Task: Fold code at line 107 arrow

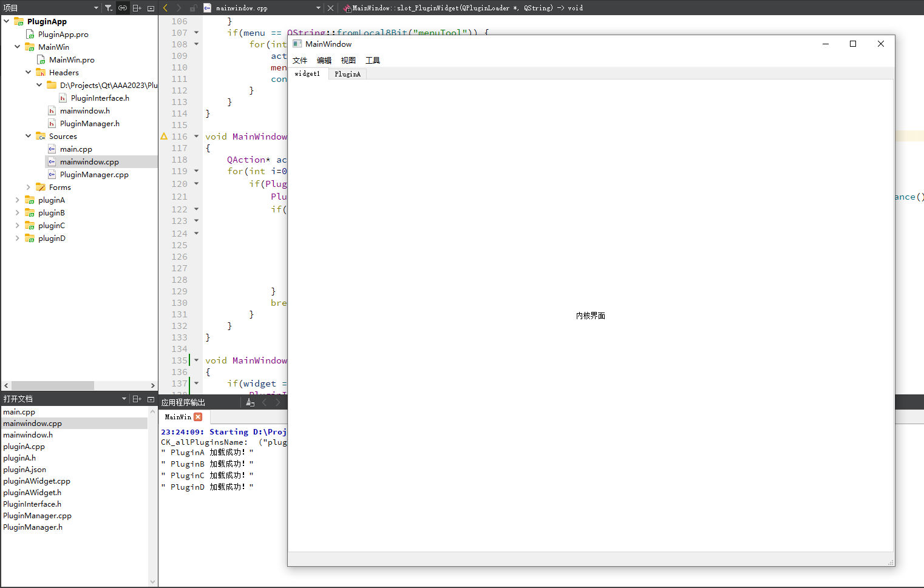Action: (x=196, y=32)
